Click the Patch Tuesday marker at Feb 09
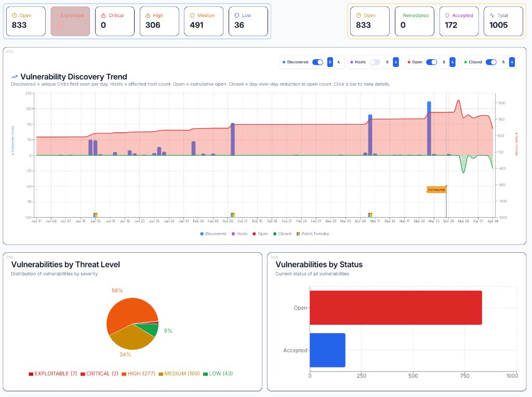532x397 pixels. click(233, 215)
